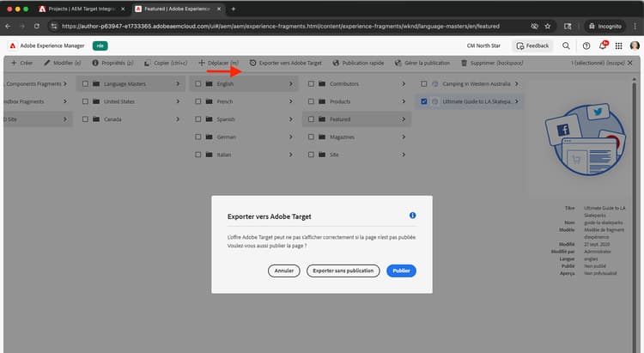Click the green environment badge beside Adobe Experience Manager
This screenshot has height=353, width=644.
100,46
